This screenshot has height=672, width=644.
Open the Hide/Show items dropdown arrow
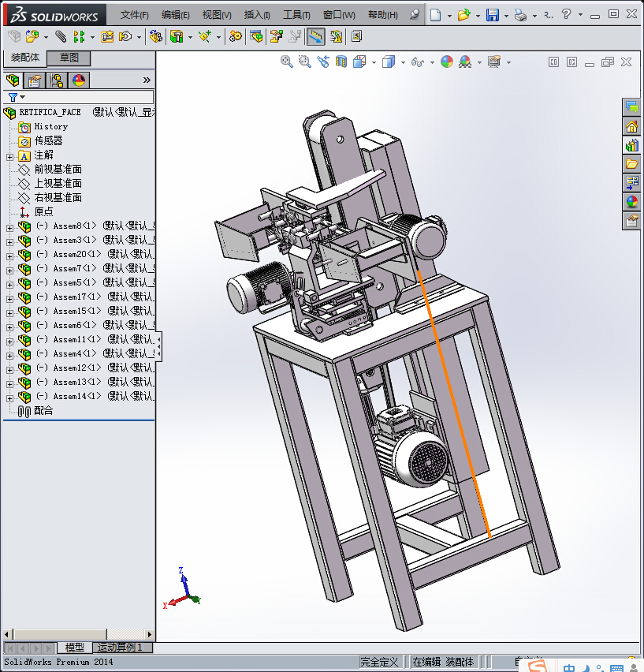point(432,62)
